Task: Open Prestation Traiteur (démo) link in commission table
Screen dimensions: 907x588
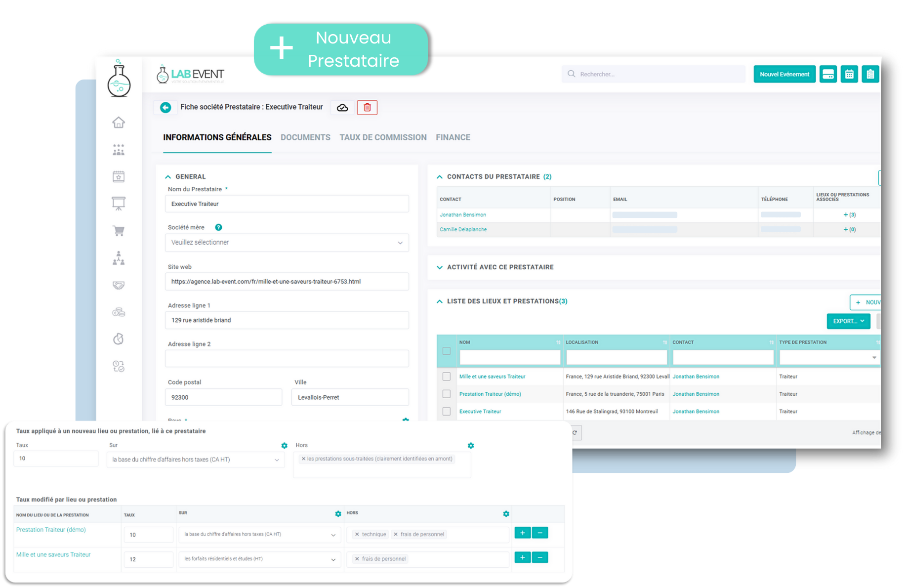Action: [51, 530]
